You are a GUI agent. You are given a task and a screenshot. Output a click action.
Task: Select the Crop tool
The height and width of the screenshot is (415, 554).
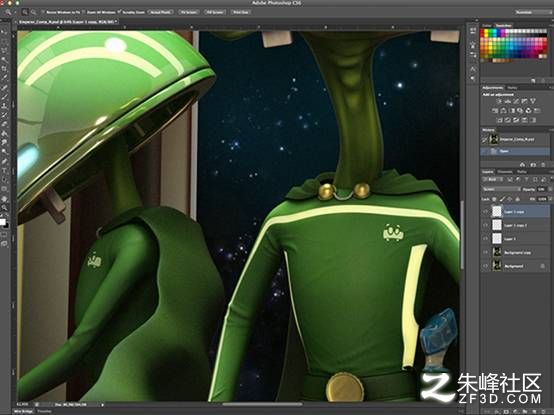(x=5, y=68)
